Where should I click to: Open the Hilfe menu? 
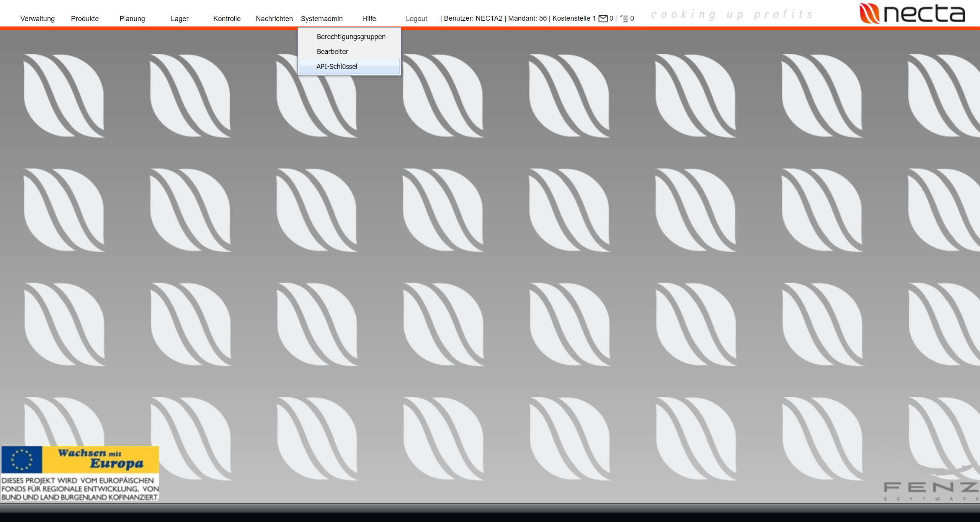[369, 19]
